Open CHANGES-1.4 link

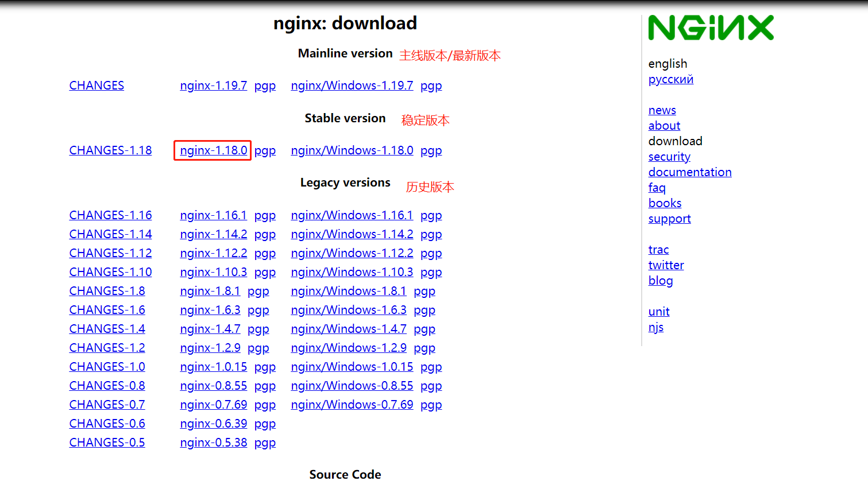click(x=107, y=329)
